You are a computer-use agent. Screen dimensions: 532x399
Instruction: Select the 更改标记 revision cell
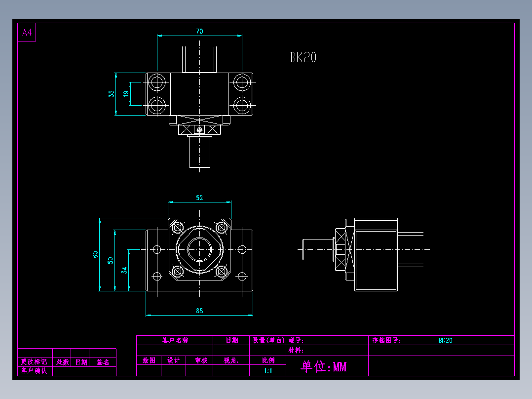pyautogui.click(x=34, y=362)
